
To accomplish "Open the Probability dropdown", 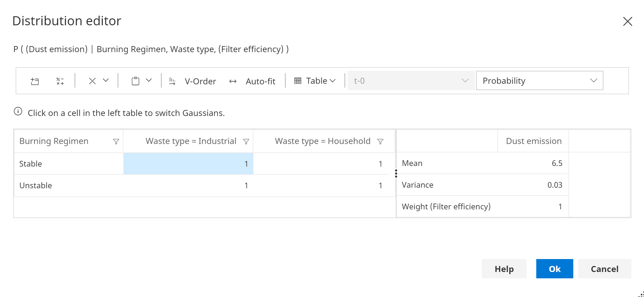I will point(539,81).
